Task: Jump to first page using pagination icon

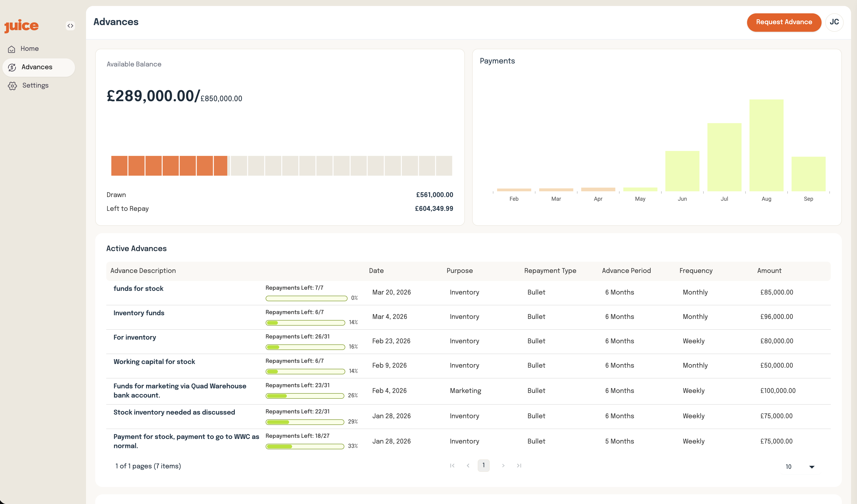Action: click(x=452, y=466)
